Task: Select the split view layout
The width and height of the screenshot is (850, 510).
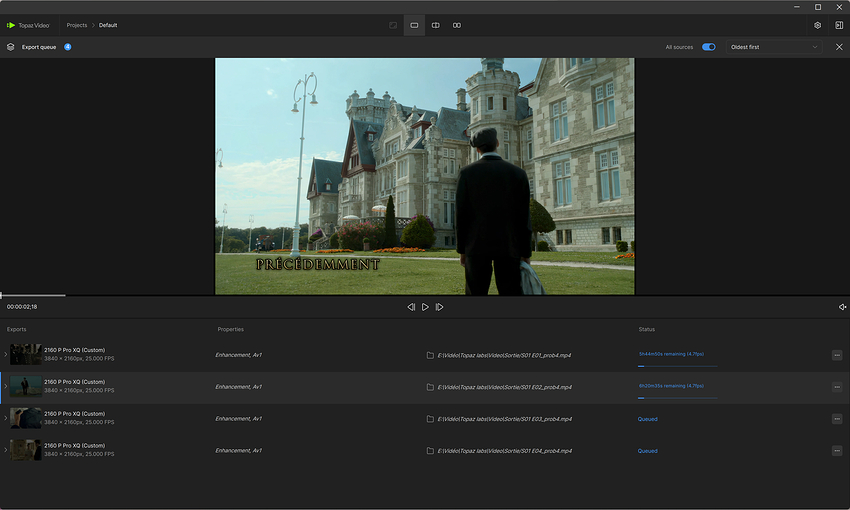Action: pyautogui.click(x=435, y=25)
